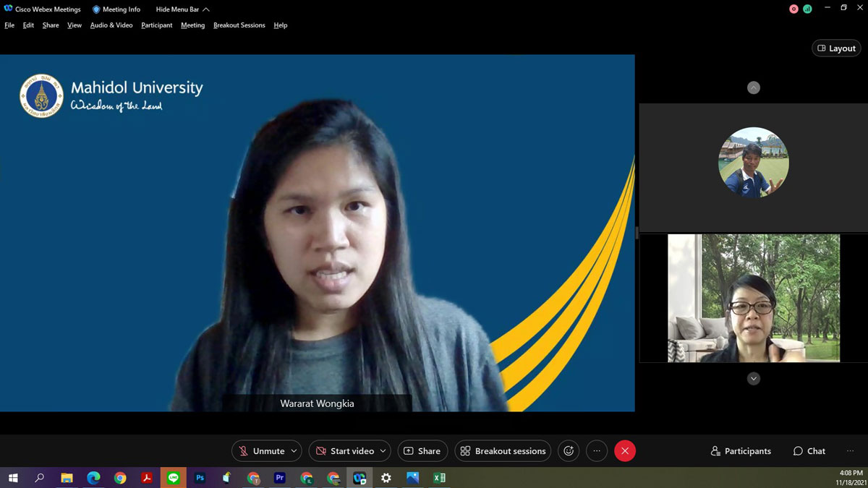Viewport: 868px width, 488px height.
Task: Click the Share button
Action: (422, 451)
